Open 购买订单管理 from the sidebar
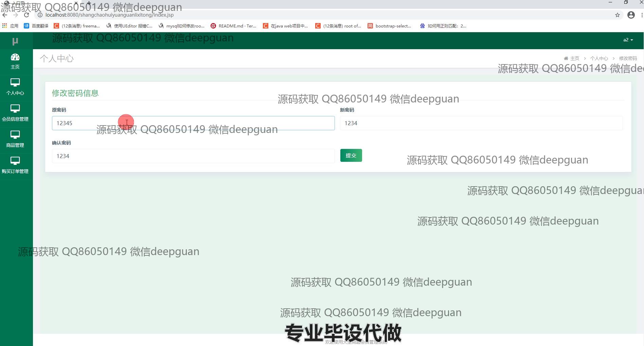The image size is (644, 346). click(15, 165)
